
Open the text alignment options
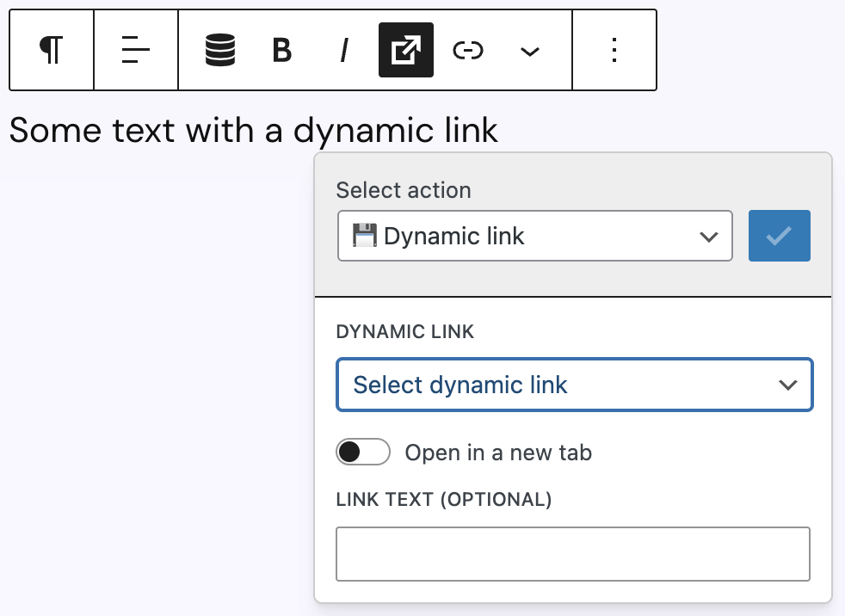tap(136, 50)
